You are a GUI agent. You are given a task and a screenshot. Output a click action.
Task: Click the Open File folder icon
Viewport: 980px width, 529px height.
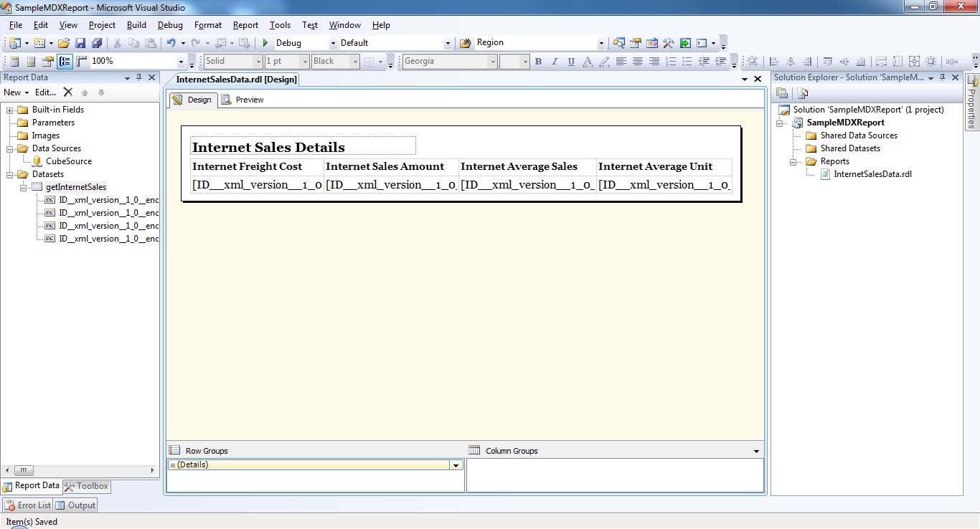point(63,43)
